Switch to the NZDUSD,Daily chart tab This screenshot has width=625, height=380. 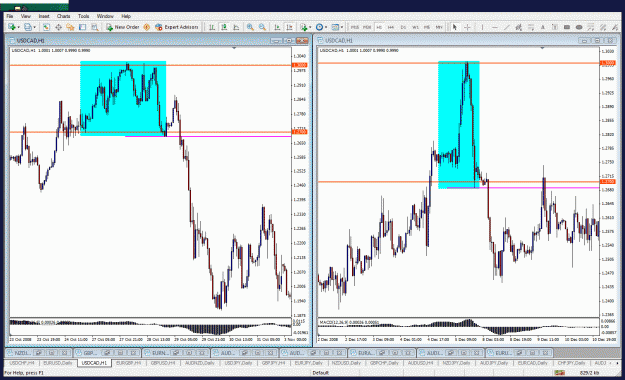(x=346, y=363)
